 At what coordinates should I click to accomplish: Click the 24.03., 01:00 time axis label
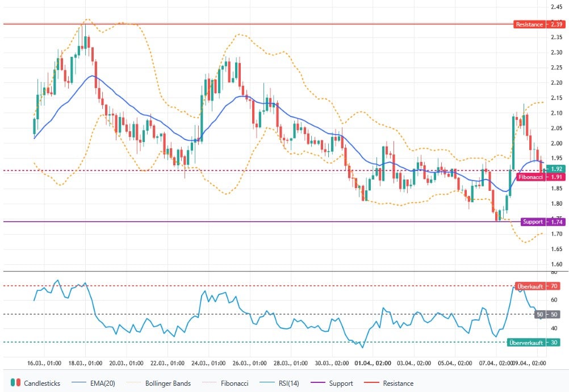tap(208, 362)
